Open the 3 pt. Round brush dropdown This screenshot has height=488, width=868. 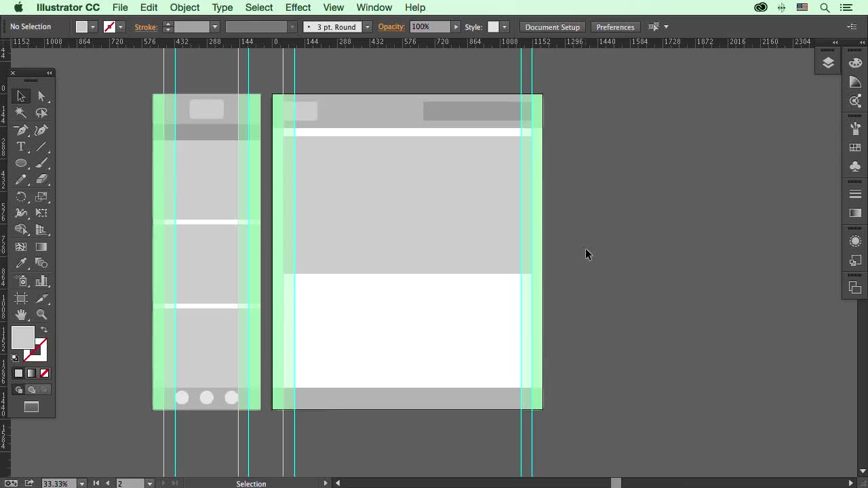pos(367,27)
